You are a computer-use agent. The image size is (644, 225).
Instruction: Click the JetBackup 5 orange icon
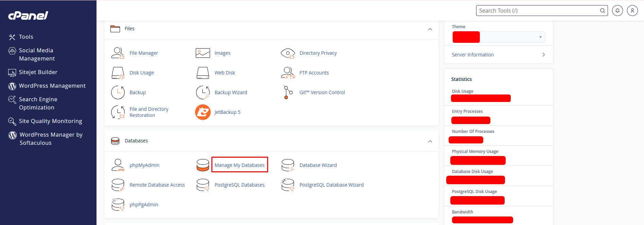[x=203, y=112]
